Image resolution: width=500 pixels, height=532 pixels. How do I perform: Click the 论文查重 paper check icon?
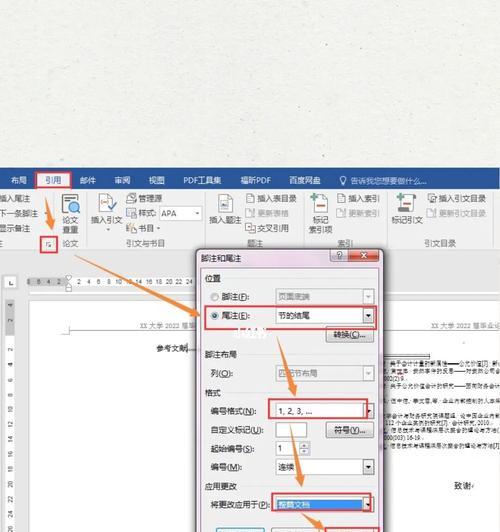click(x=71, y=204)
